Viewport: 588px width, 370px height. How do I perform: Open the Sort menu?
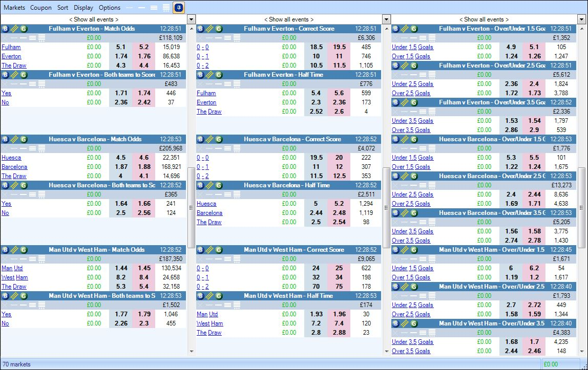point(62,8)
